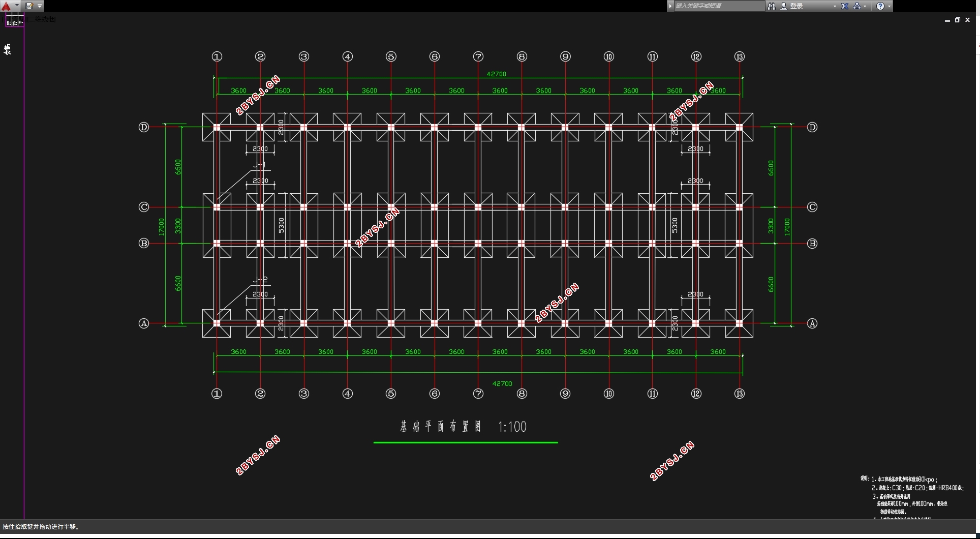Click status prompt 按住拾取键并拖动进行平移

click(42, 527)
